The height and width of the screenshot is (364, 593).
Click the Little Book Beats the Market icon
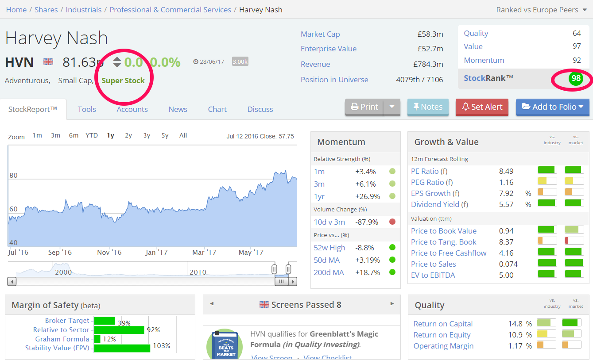(x=225, y=345)
